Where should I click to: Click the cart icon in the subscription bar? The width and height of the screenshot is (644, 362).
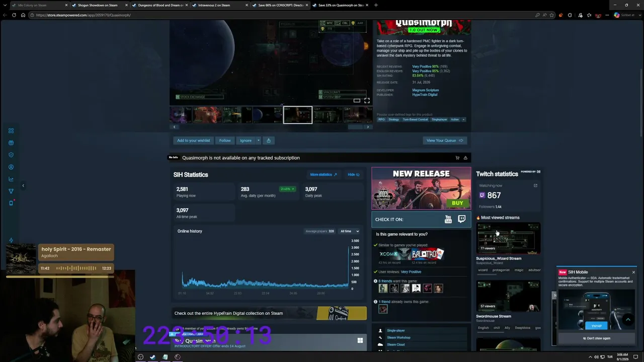[x=457, y=158]
